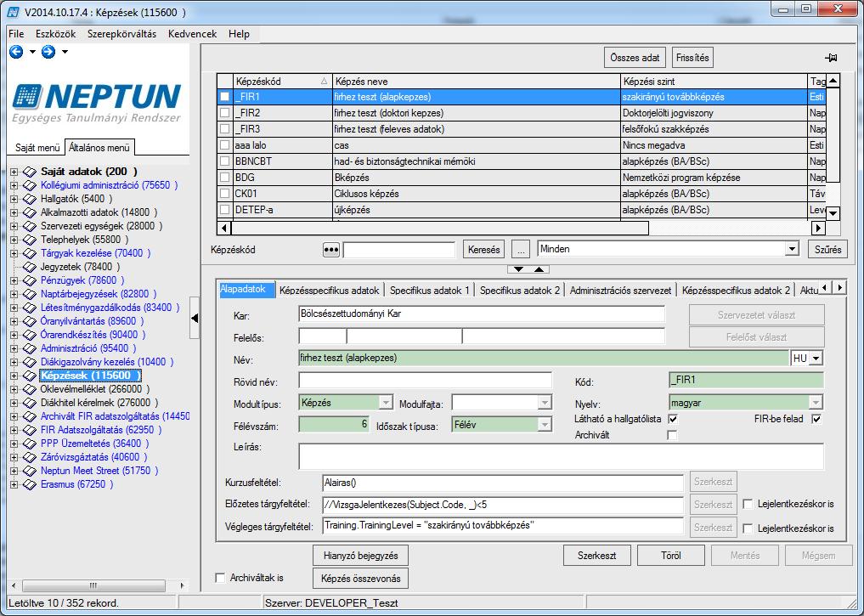
Task: Click the blue back navigation arrow
Action: 16,52
